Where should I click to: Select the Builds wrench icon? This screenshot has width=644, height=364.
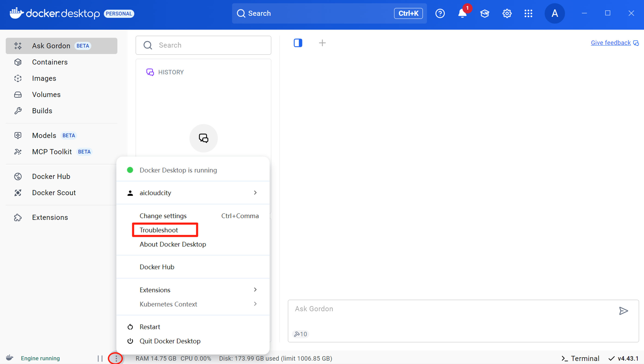point(18,110)
